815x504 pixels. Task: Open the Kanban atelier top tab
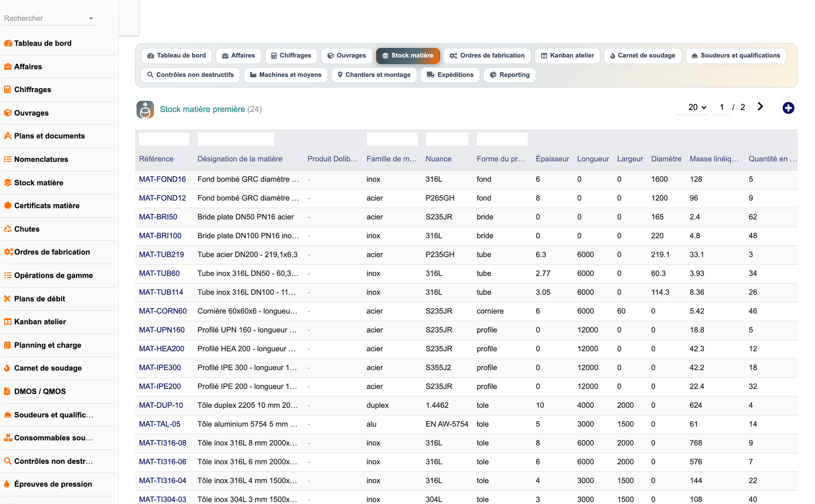tap(567, 56)
